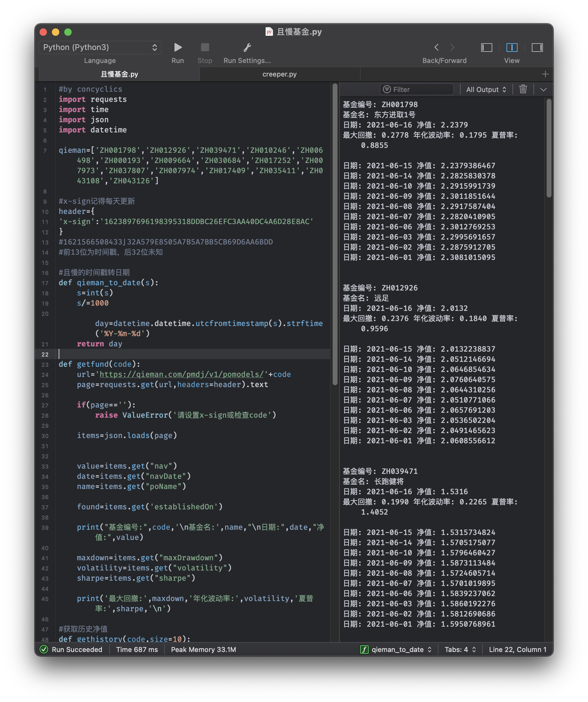The image size is (588, 702).
Task: Open Run Settings wrench icon
Action: 247,48
